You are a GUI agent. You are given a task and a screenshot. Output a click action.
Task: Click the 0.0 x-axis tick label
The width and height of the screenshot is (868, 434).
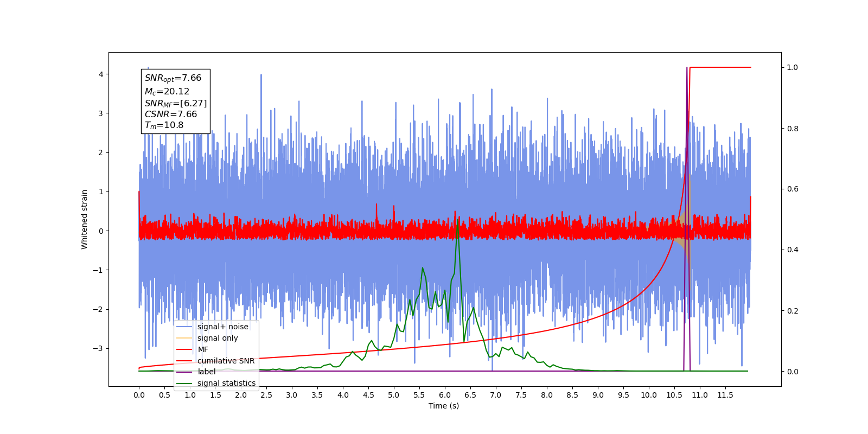139,395
